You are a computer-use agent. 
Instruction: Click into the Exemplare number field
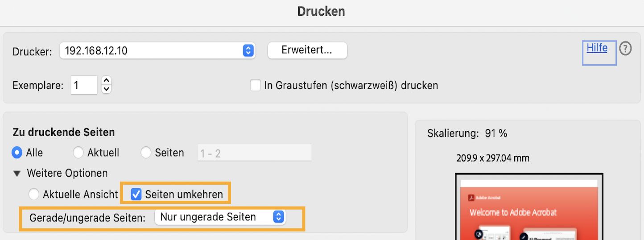[x=83, y=85]
